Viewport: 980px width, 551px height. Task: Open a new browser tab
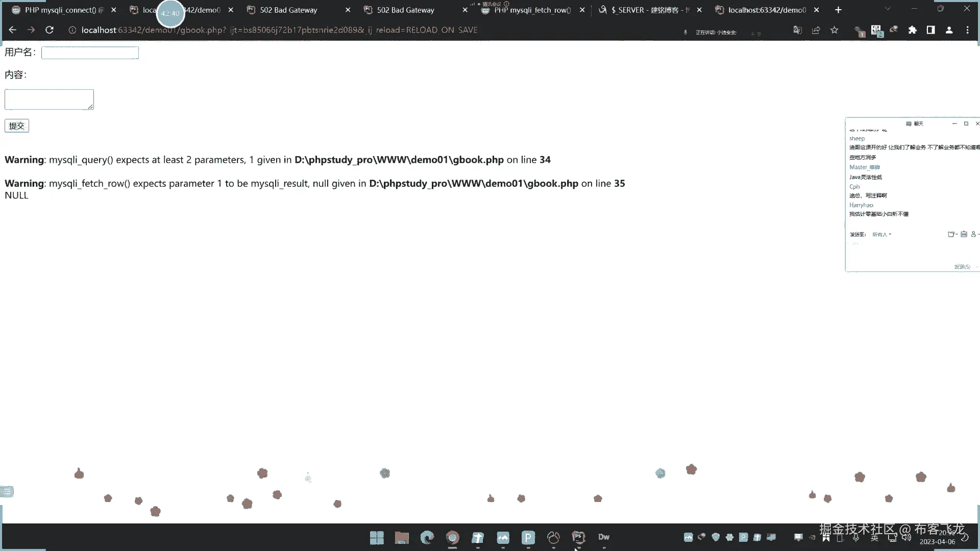838,10
